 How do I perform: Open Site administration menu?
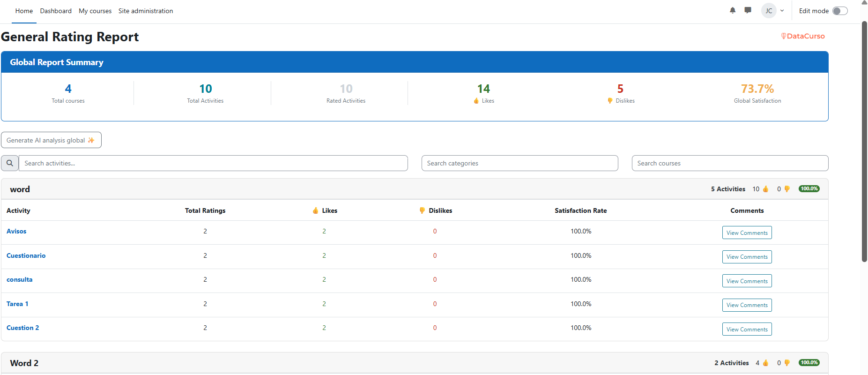pyautogui.click(x=146, y=11)
